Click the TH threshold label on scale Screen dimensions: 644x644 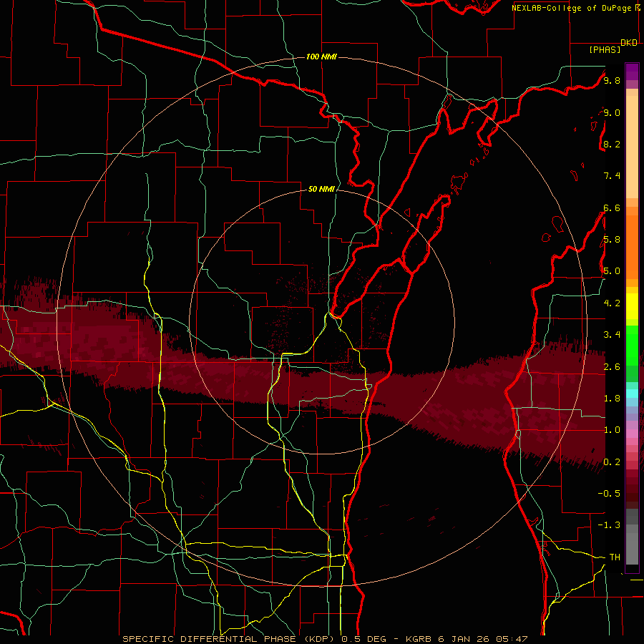(x=615, y=557)
